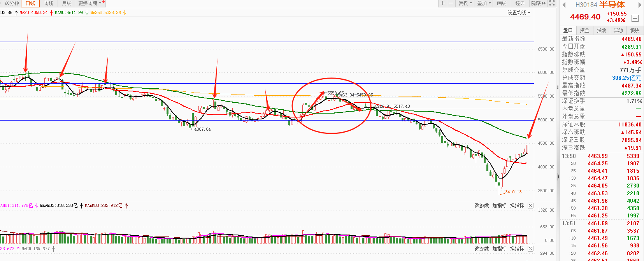Collapse quote header with minus box icon

click(635, 18)
